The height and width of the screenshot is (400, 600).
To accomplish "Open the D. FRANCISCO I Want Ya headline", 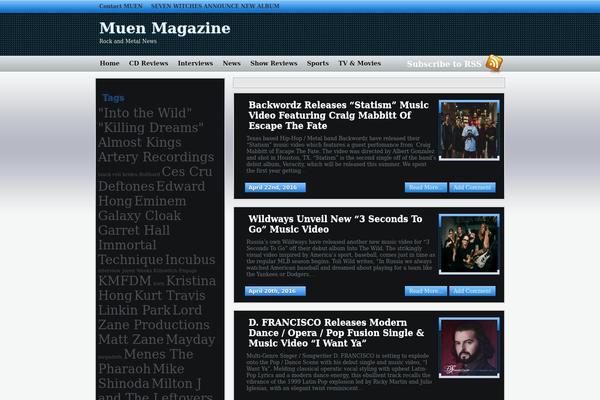I will 336,333.
